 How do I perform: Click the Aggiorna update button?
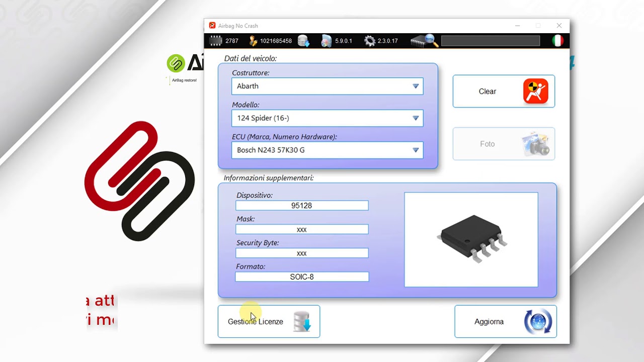506,322
